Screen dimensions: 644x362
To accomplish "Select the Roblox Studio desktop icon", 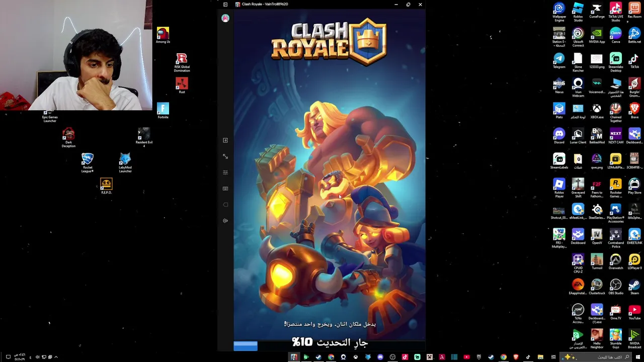I will tap(578, 12).
